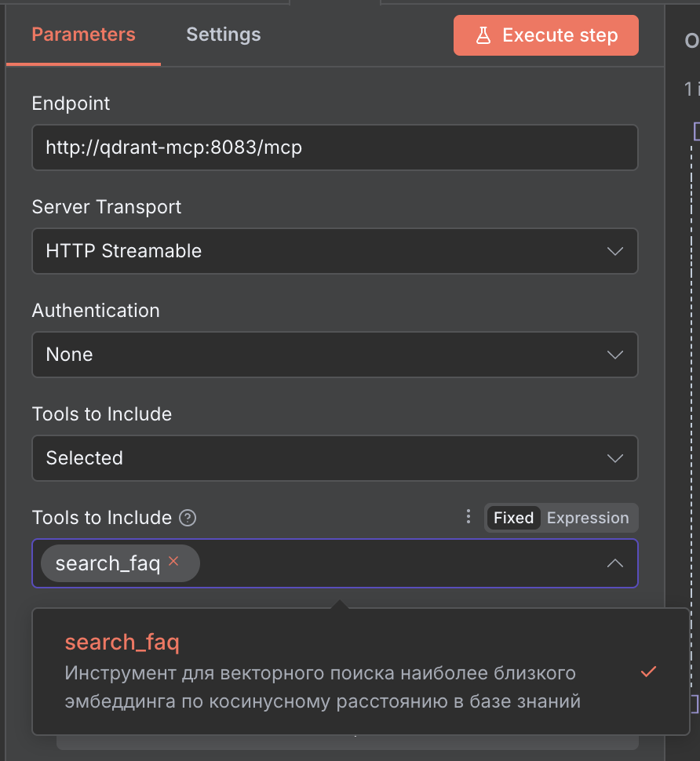Click the collapse chevron on the tools selector
The image size is (700, 761).
click(x=615, y=563)
